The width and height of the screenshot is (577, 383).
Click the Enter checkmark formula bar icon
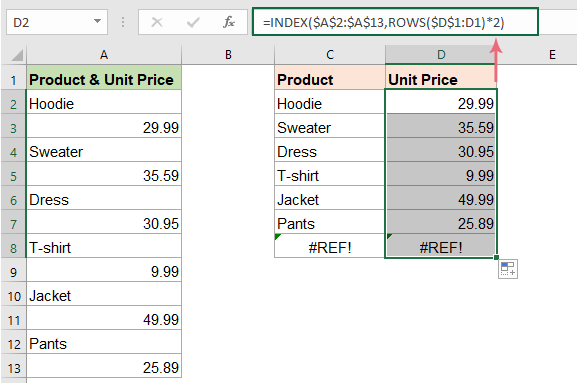(193, 22)
